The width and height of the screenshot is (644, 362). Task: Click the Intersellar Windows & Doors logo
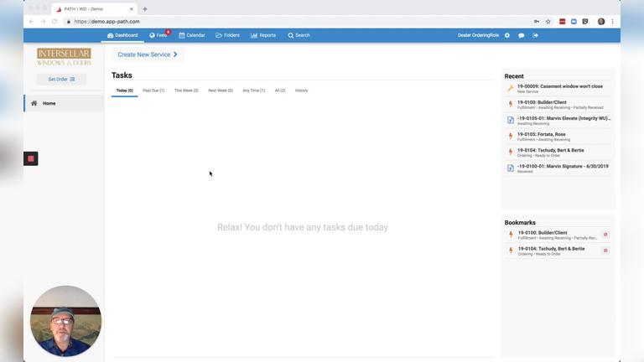pos(64,57)
